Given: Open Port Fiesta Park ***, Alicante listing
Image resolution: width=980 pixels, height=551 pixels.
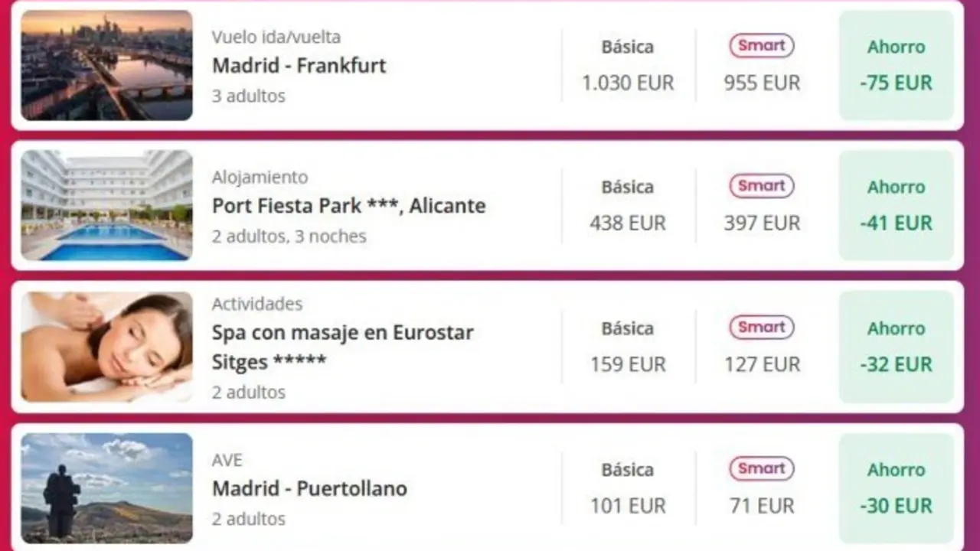Looking at the screenshot, I should 348,206.
